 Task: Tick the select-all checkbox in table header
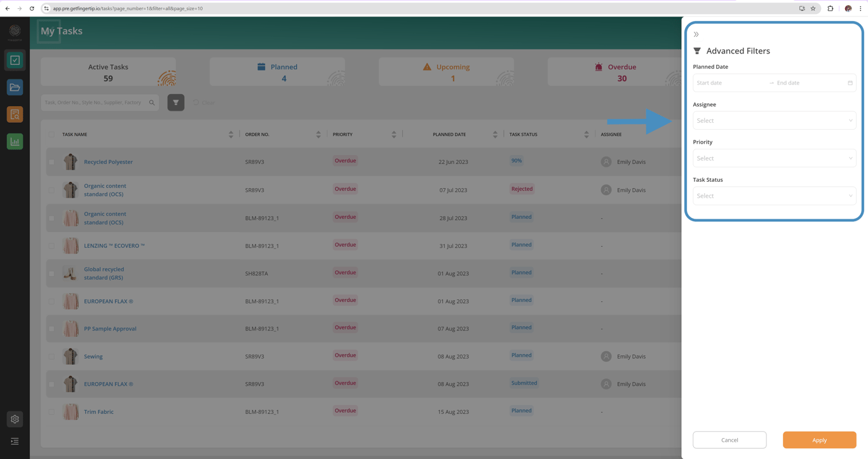point(51,134)
